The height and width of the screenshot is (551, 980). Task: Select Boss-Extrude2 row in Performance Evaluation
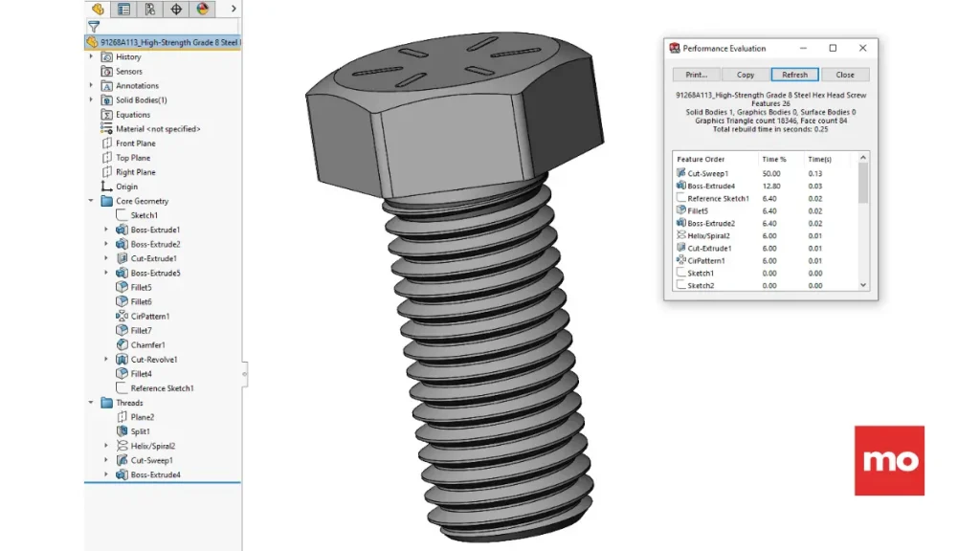tap(765, 224)
